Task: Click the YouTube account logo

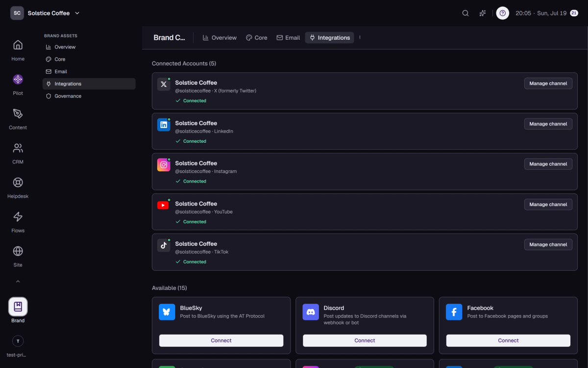Action: coord(164,205)
